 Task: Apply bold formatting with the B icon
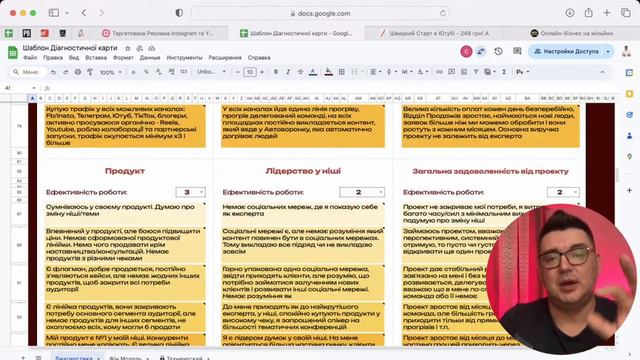point(276,72)
